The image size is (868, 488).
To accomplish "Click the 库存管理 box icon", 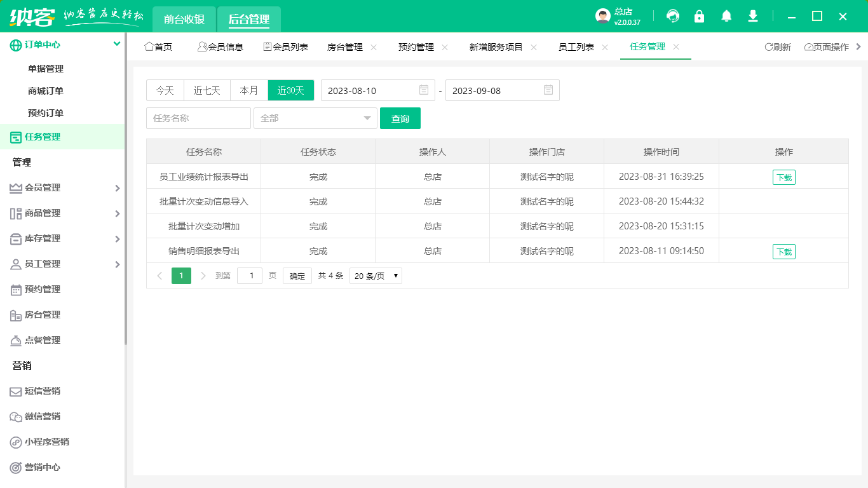I will point(16,238).
